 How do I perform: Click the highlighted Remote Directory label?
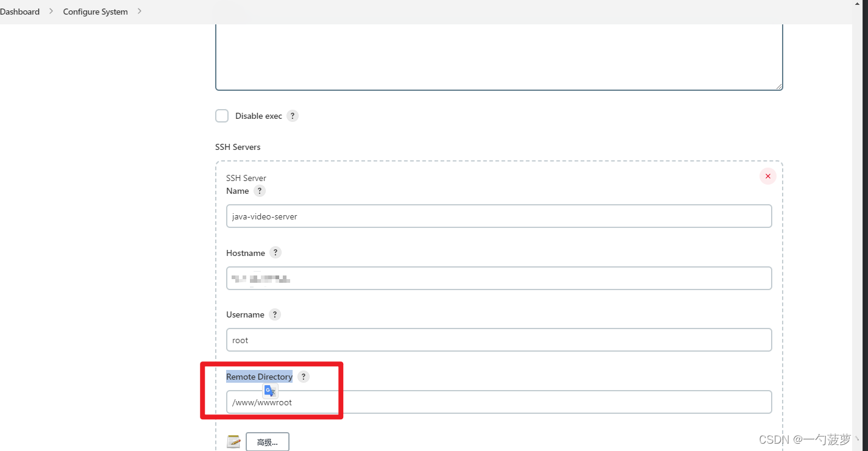click(x=259, y=377)
